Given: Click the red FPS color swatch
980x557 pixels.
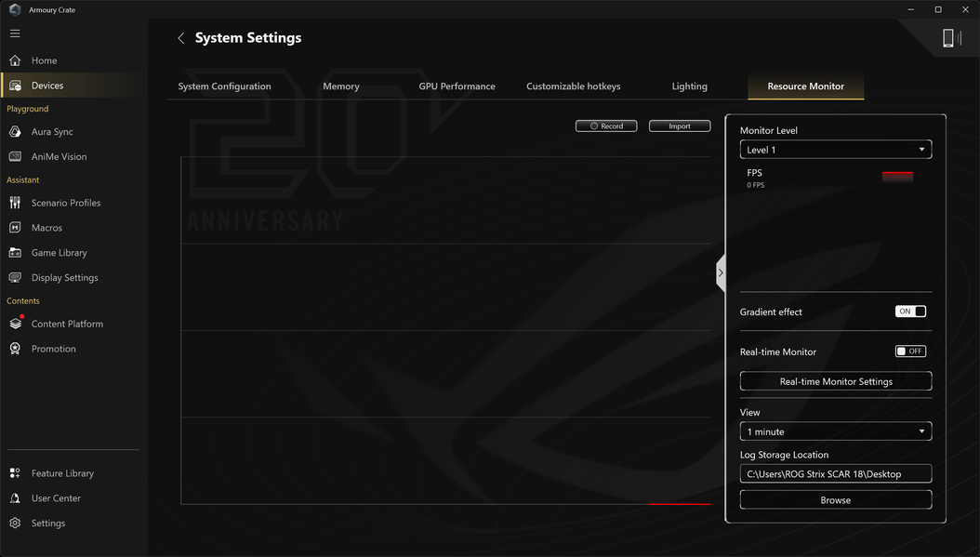Looking at the screenshot, I should (897, 177).
